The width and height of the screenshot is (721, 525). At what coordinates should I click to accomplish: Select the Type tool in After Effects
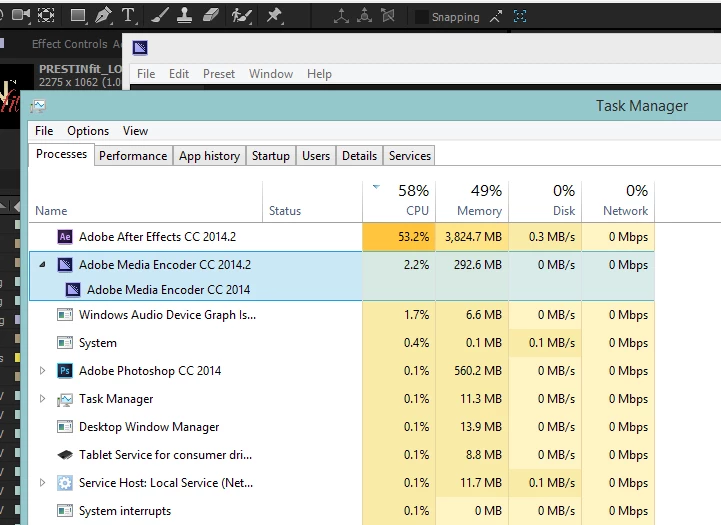click(129, 16)
